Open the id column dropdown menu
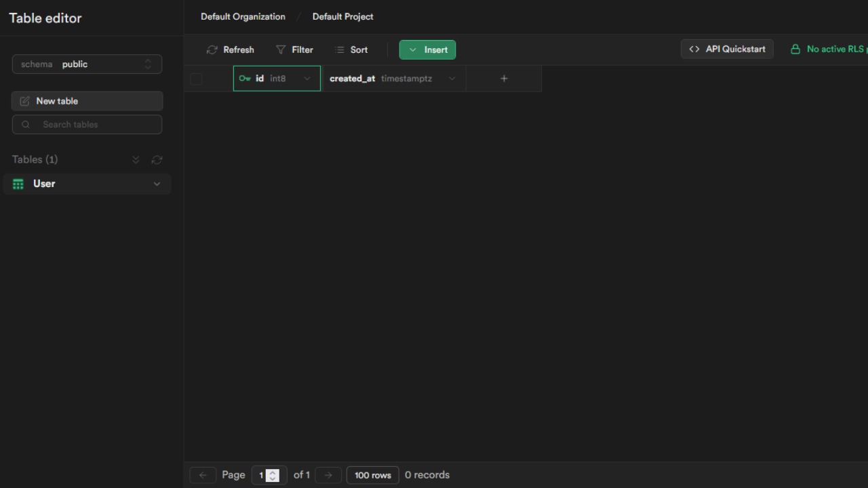This screenshot has width=868, height=488. 307,79
